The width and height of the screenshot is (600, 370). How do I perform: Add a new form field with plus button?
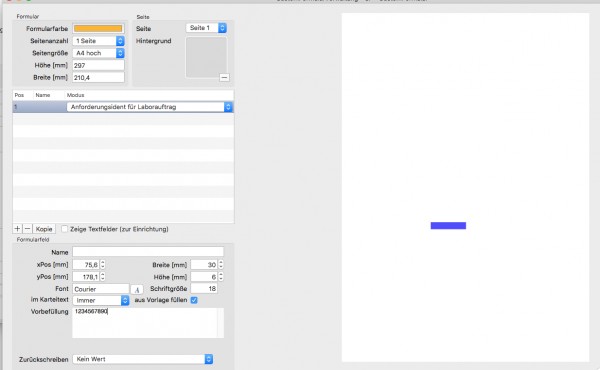(x=17, y=229)
